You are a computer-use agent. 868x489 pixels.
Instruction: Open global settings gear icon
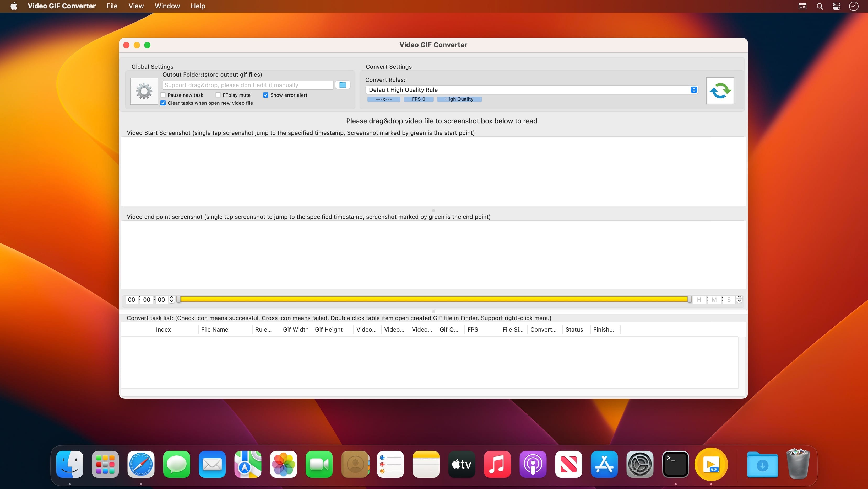[144, 91]
